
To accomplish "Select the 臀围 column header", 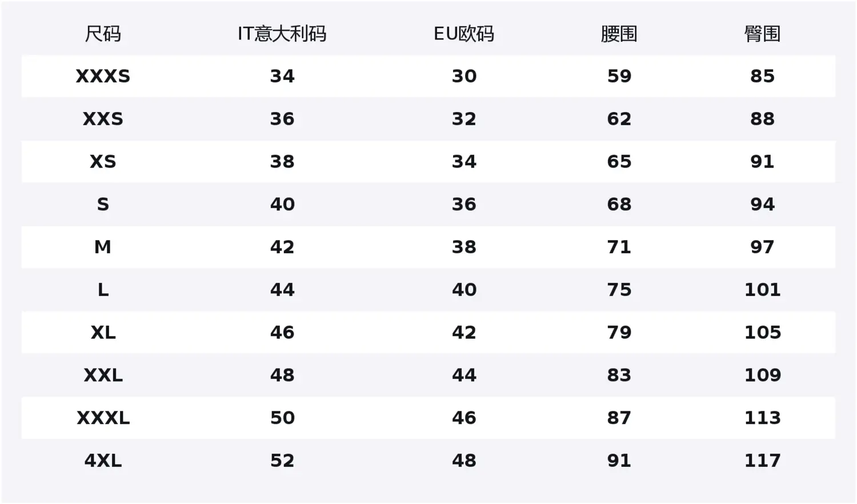I will [762, 34].
